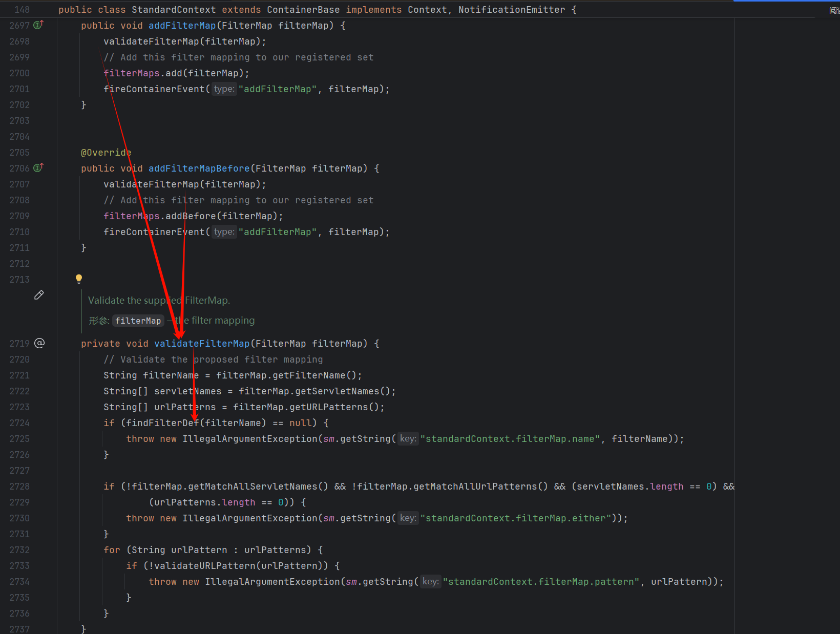The height and width of the screenshot is (634, 840).
Task: Click the @ gutter icon on line 2719
Action: click(x=39, y=343)
